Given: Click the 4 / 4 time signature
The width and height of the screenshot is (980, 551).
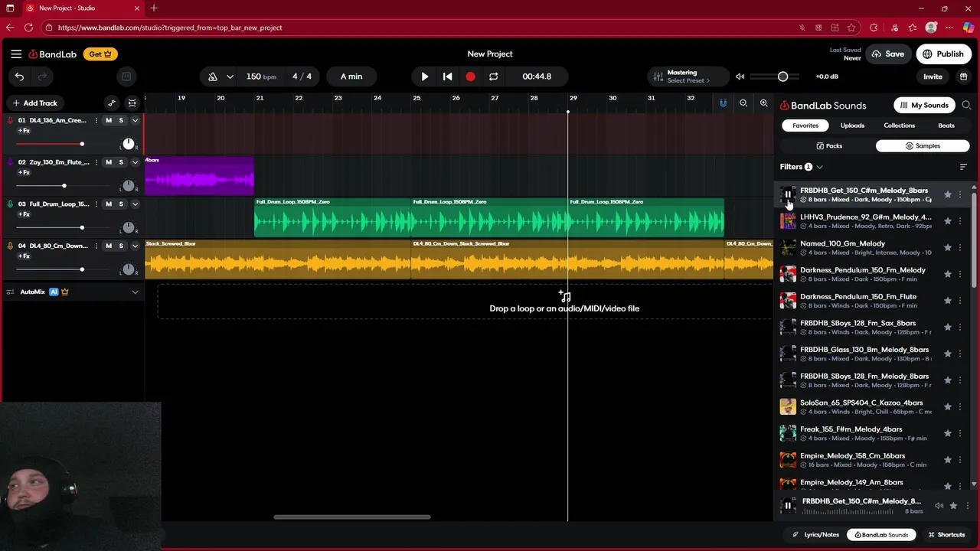Looking at the screenshot, I should (302, 77).
